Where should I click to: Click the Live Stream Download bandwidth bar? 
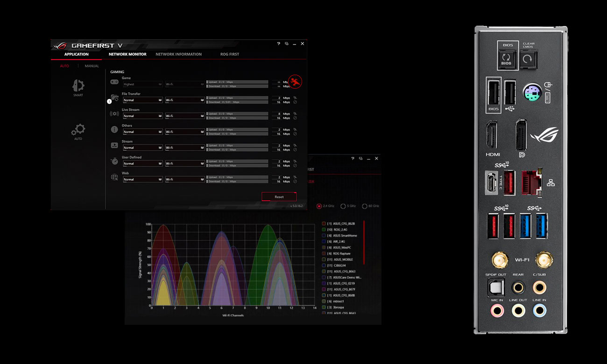(238, 118)
